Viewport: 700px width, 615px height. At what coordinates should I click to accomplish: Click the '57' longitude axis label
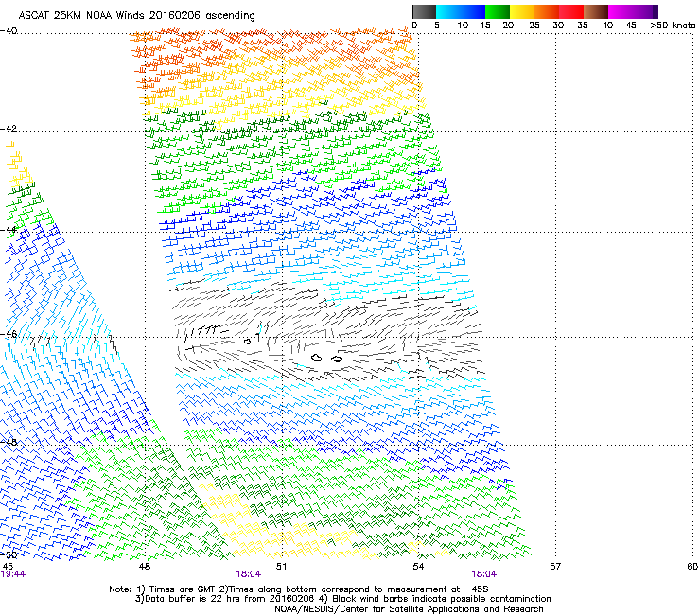point(555,567)
